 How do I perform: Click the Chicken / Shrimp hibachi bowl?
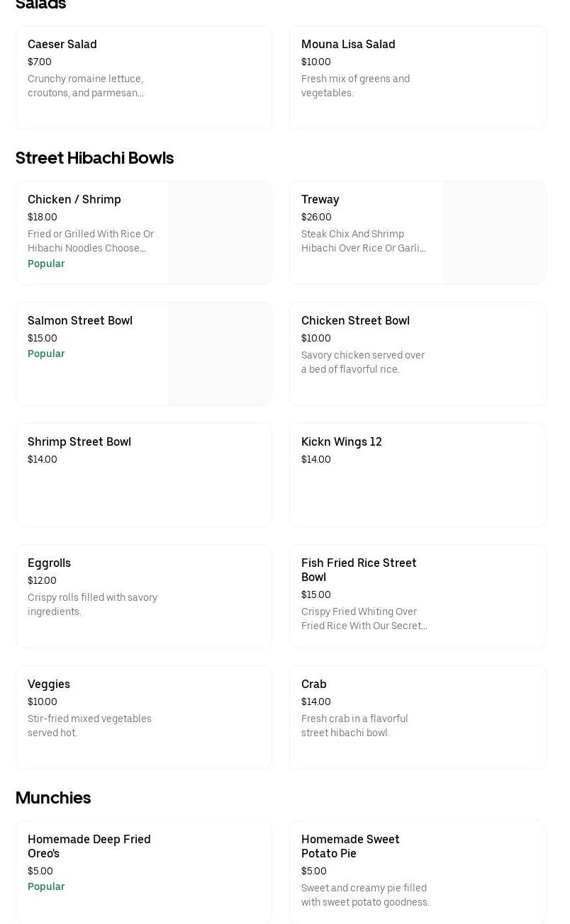(x=92, y=232)
